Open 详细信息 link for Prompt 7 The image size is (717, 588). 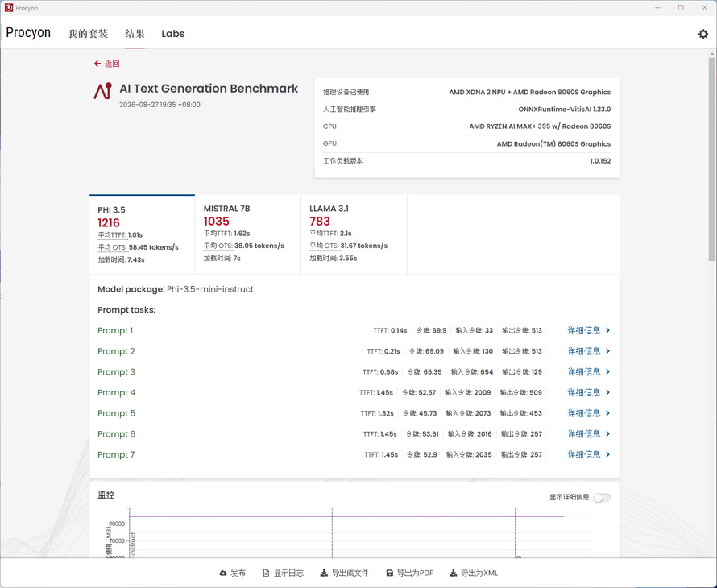(x=583, y=454)
